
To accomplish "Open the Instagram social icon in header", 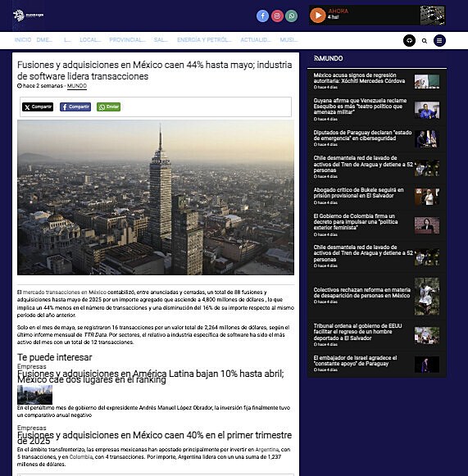I will [277, 16].
